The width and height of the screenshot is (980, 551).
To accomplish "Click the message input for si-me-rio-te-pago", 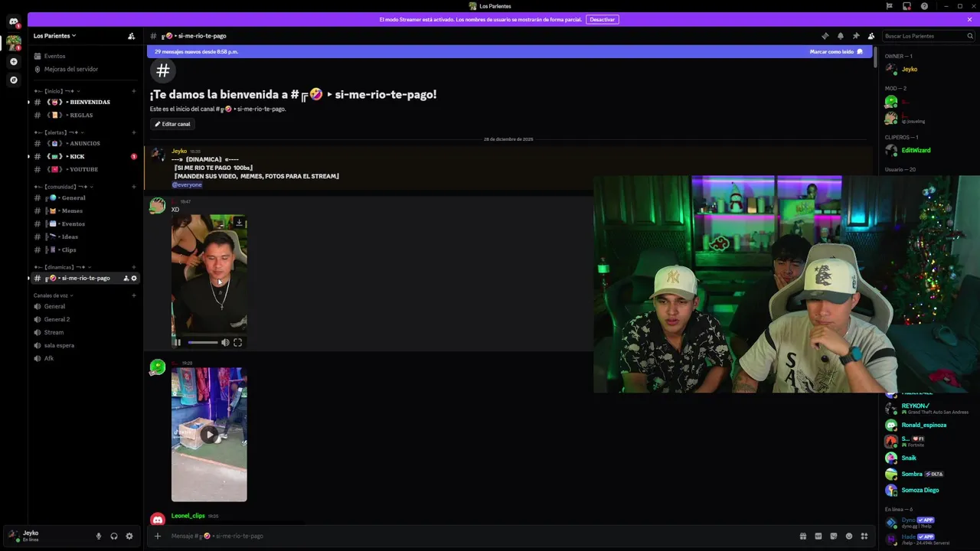I will pos(482,536).
